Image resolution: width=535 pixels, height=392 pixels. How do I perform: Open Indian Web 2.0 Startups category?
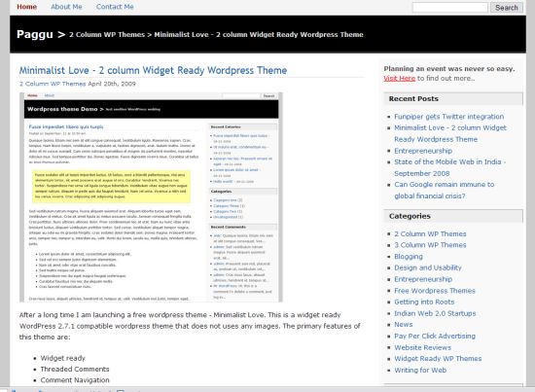point(435,313)
